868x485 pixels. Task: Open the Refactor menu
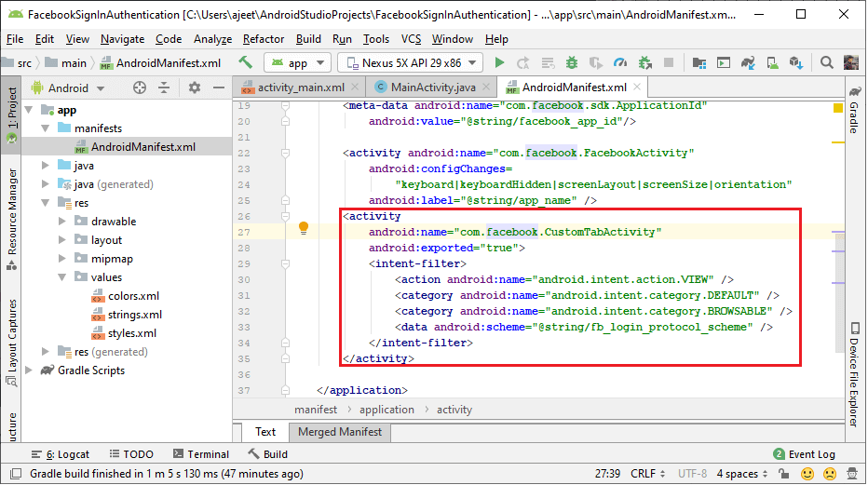(x=264, y=39)
